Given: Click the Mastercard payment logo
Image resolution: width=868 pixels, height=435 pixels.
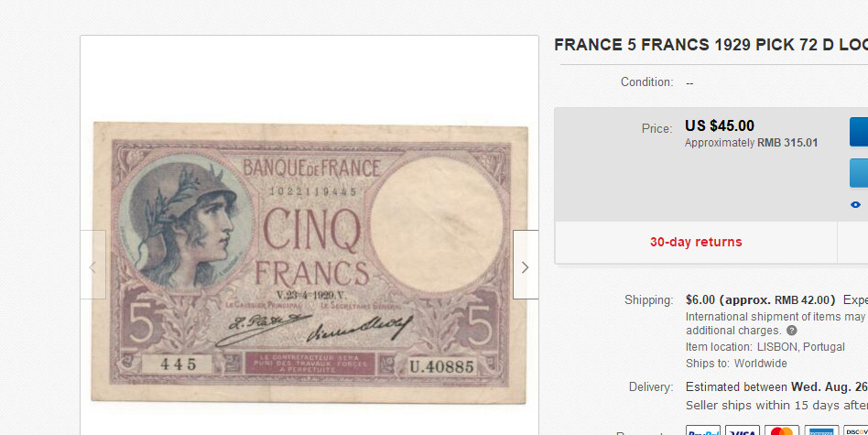Looking at the screenshot, I should [782, 430].
